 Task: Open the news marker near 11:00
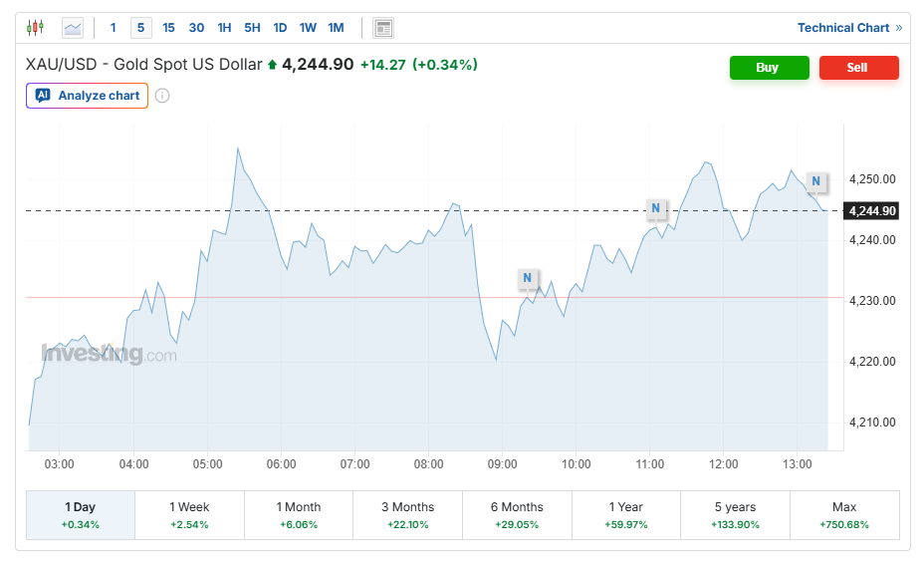tap(655, 208)
